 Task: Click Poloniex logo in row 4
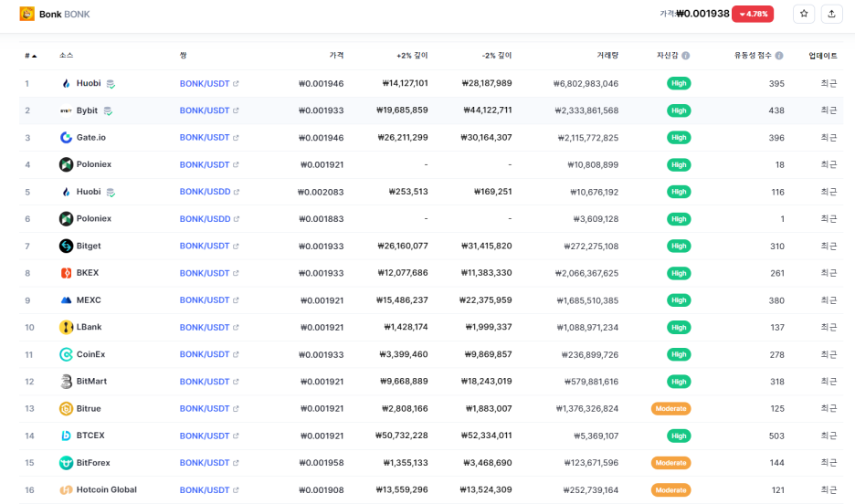click(x=66, y=164)
